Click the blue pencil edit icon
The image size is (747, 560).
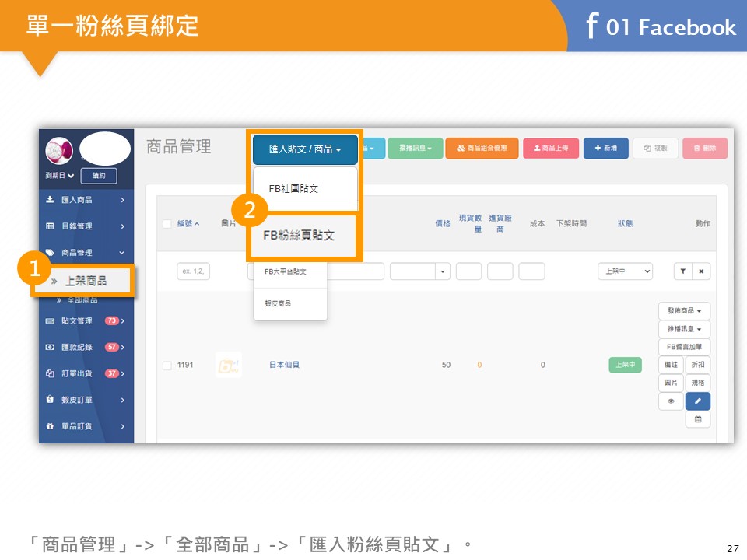698,401
